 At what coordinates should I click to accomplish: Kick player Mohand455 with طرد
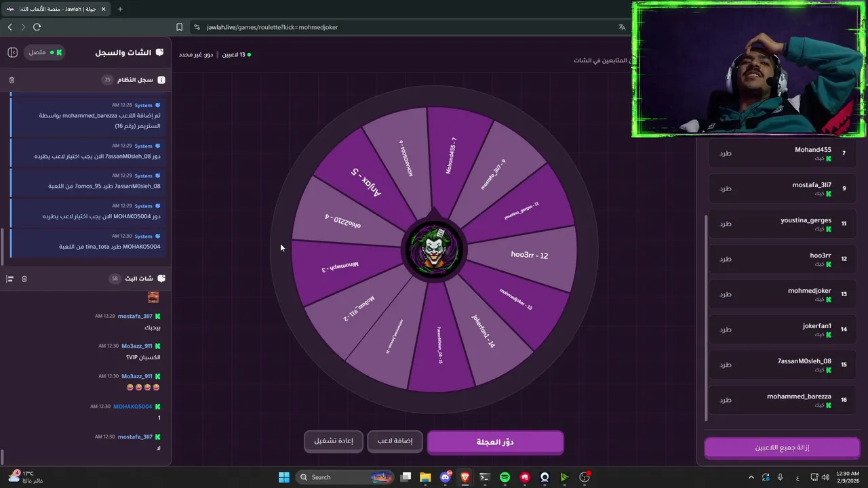(726, 153)
